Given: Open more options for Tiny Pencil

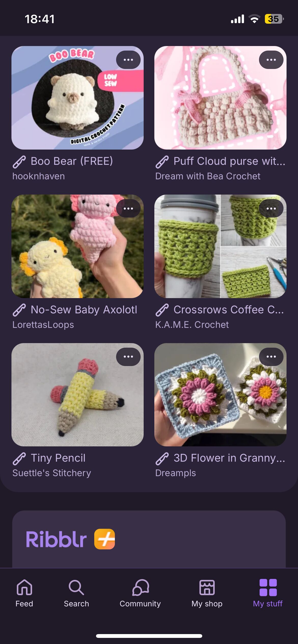Looking at the screenshot, I should [128, 357].
